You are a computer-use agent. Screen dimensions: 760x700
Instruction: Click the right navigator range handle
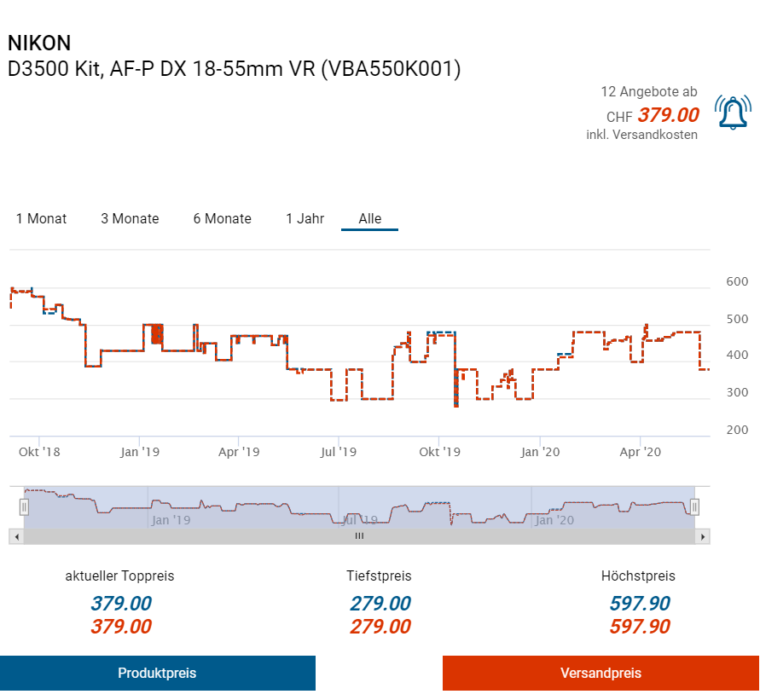pyautogui.click(x=694, y=507)
